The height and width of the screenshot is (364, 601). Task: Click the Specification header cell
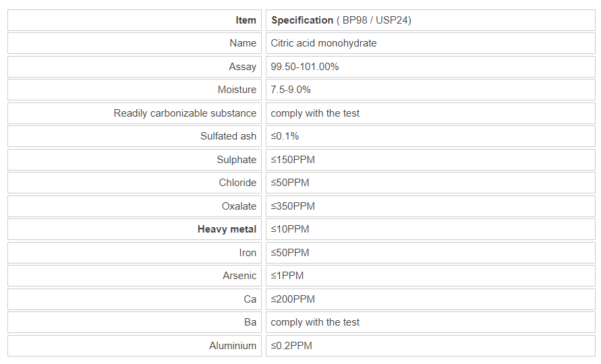[x=341, y=20]
